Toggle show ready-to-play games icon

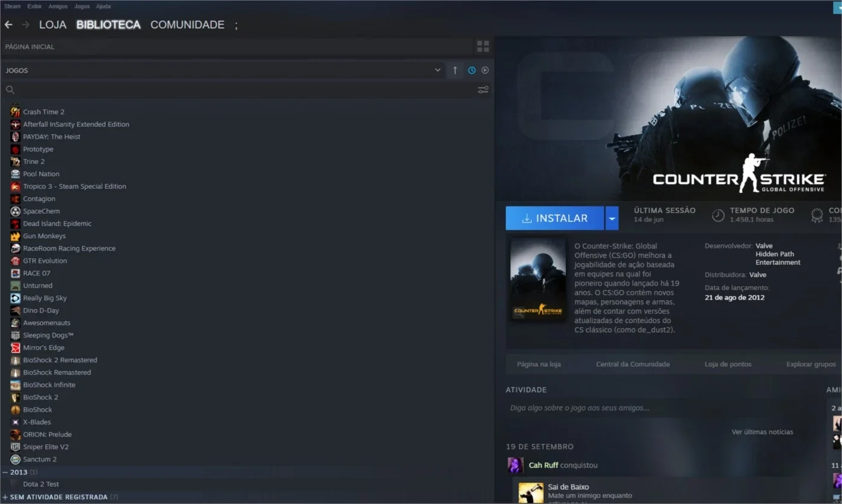click(x=485, y=70)
